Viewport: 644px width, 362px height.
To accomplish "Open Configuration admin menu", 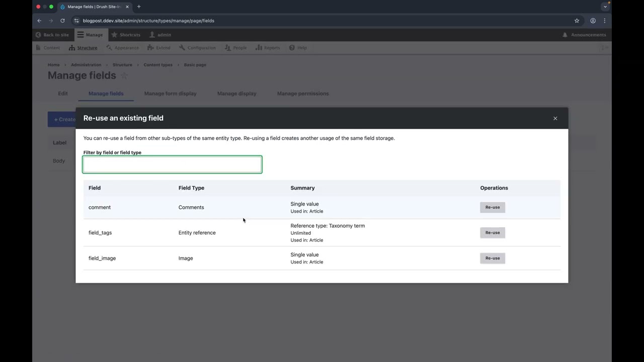I will pos(197,48).
